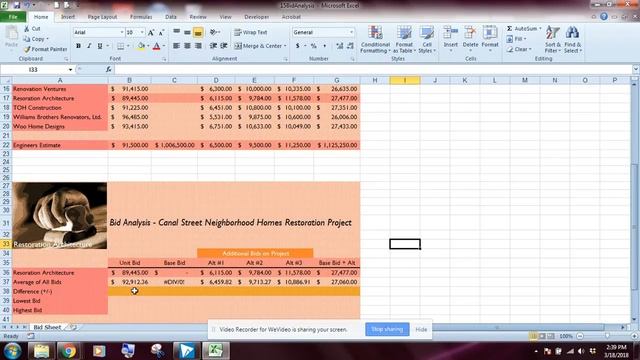This screenshot has height=360, width=640.
Task: Open Excel Help question mark icon
Action: click(604, 17)
